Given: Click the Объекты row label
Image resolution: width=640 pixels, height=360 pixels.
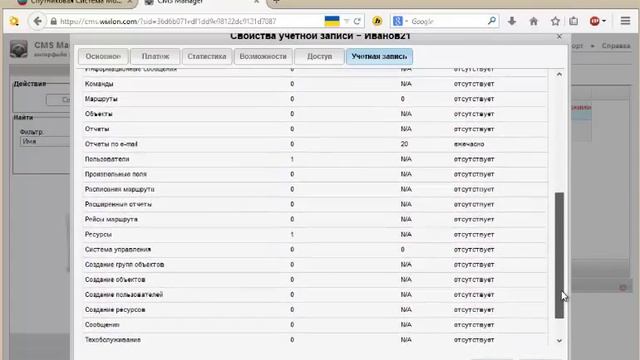Looking at the screenshot, I should [x=98, y=114].
